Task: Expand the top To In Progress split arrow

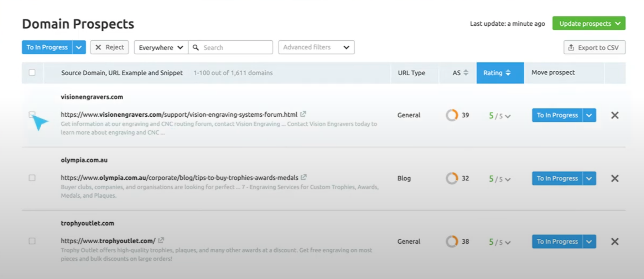Action: pos(79,47)
